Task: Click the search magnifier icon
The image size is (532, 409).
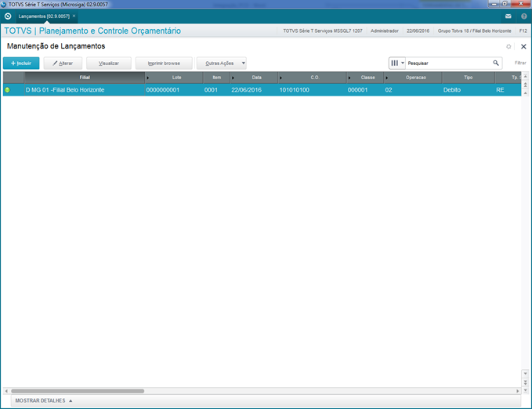Action: tap(496, 63)
